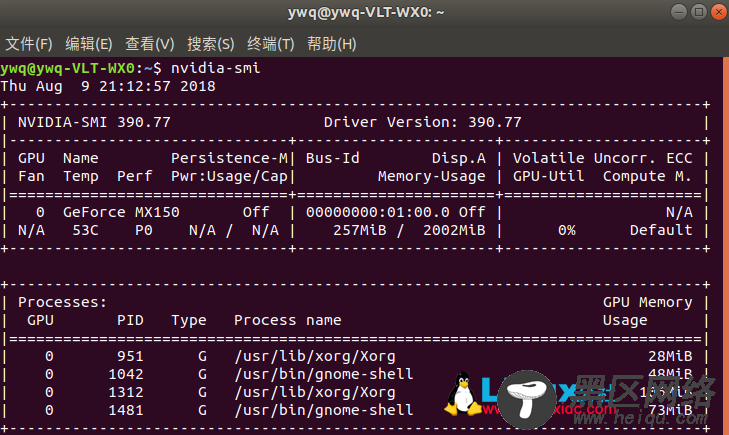The width and height of the screenshot is (729, 435).
Task: Open the 查看(V) menu
Action: click(x=150, y=44)
